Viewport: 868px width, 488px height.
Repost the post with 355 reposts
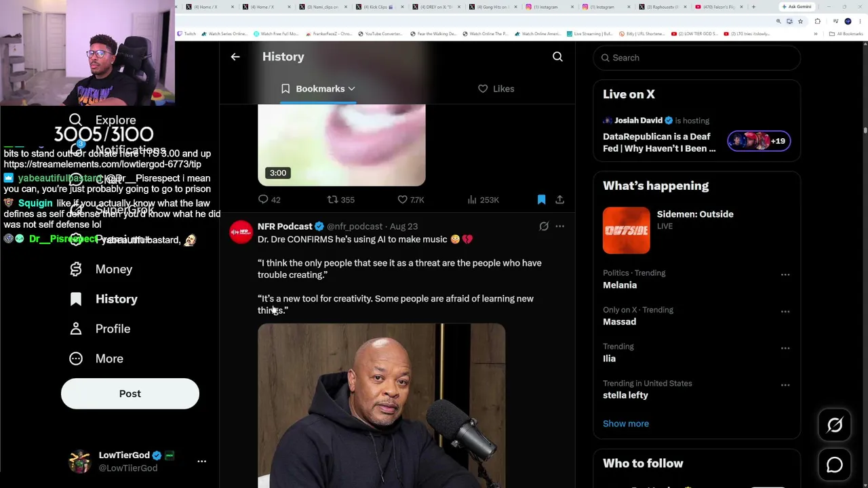point(341,199)
